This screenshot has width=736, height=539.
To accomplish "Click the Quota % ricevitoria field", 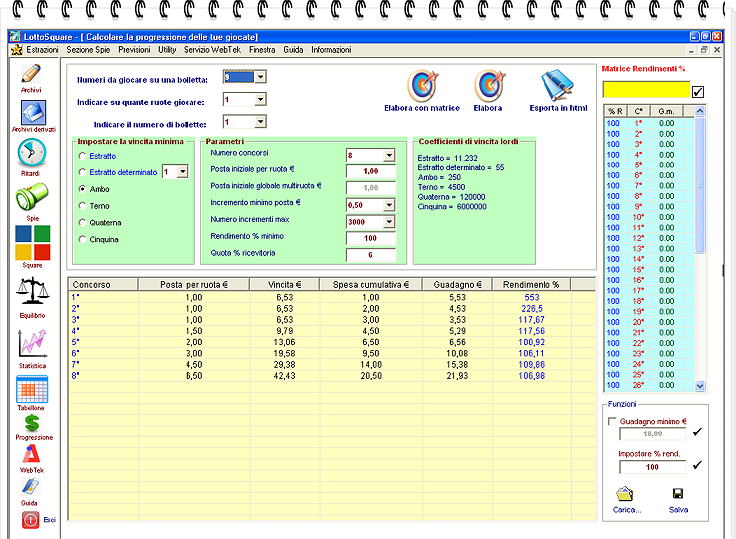I will [371, 255].
